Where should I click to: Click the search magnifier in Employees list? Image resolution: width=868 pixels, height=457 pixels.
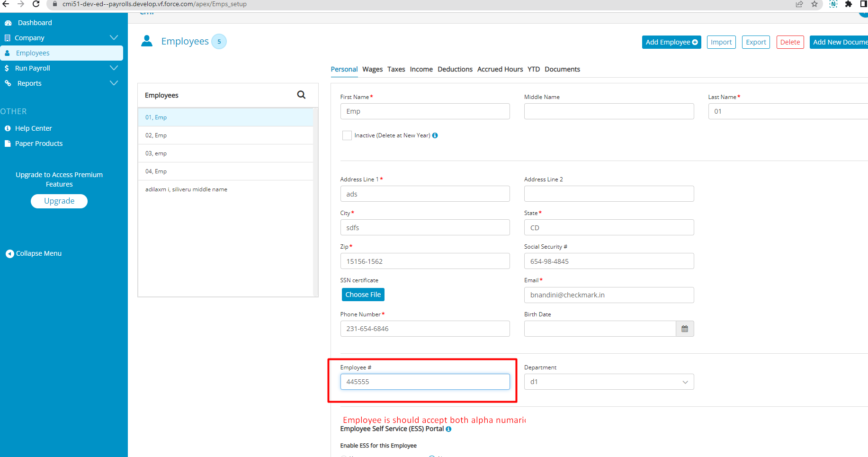[301, 95]
